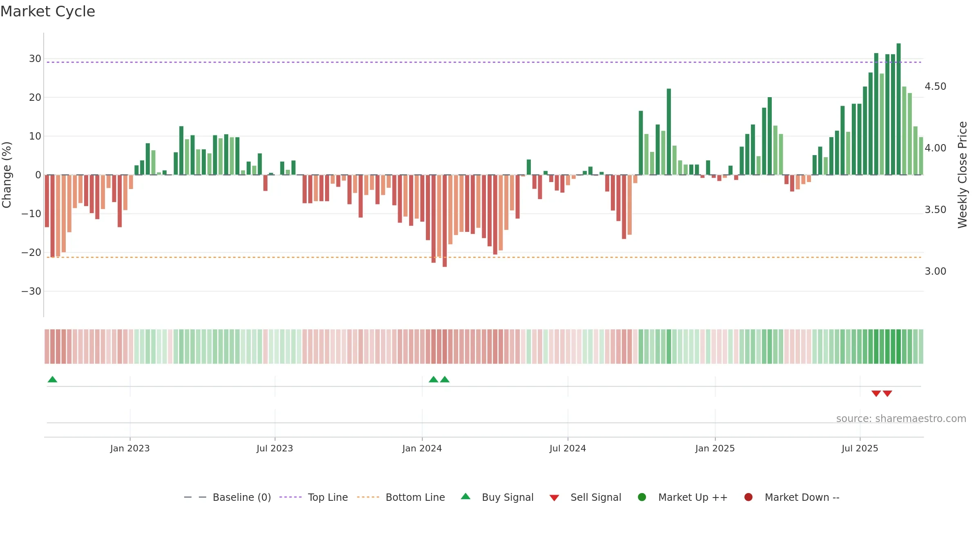Select the 'Market Down --' legend label
980x551 pixels.
[802, 497]
